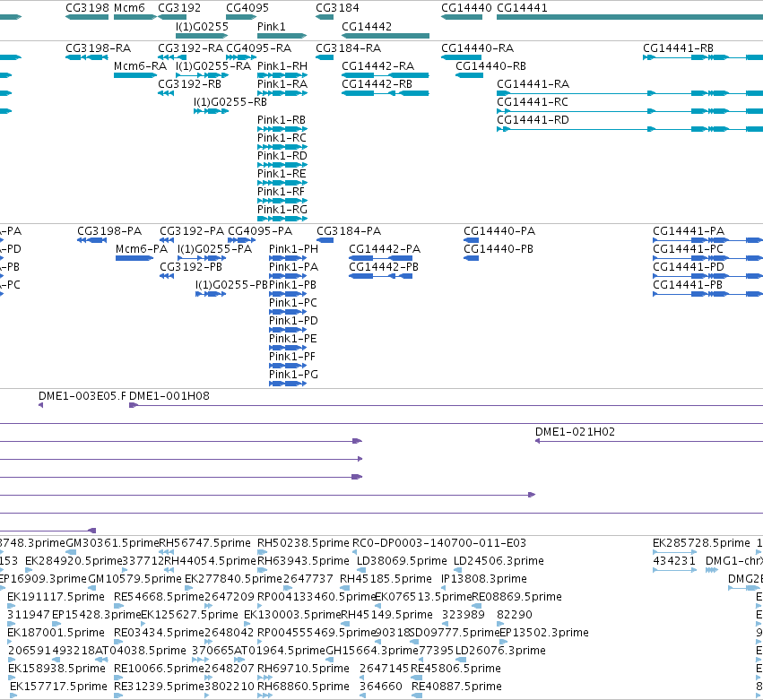Select transcript l(1)G0255-RB
The width and height of the screenshot is (763, 700).
point(230,101)
